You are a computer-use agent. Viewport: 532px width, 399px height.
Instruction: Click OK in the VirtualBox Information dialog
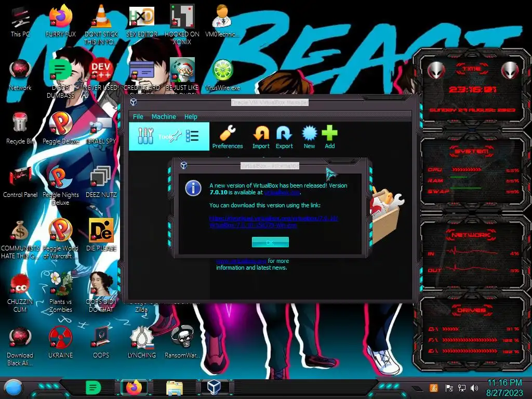click(270, 242)
